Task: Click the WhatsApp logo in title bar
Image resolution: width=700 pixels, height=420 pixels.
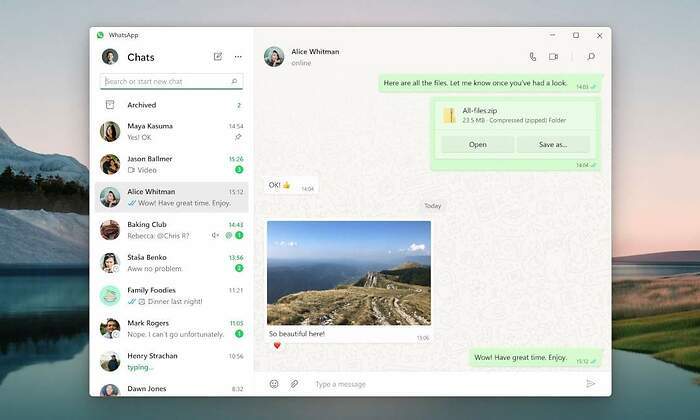Action: [x=100, y=35]
